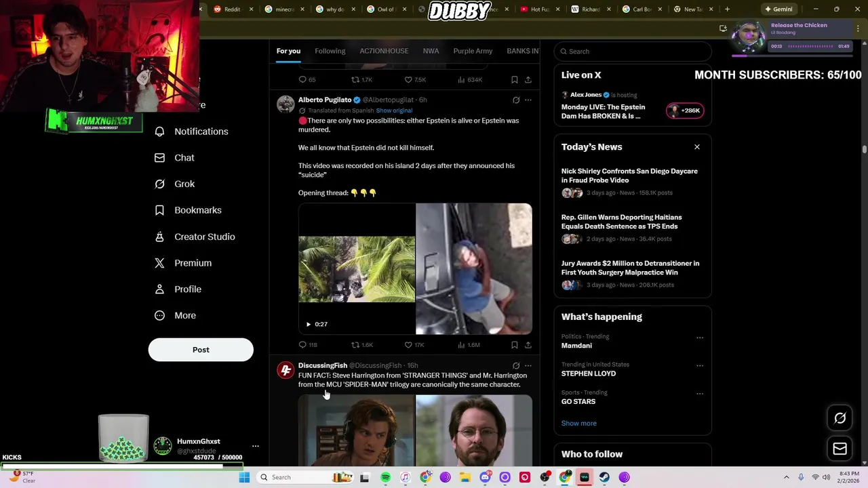Image resolution: width=868 pixels, height=488 pixels.
Task: Open options for the GO STARS trend
Action: [700, 393]
